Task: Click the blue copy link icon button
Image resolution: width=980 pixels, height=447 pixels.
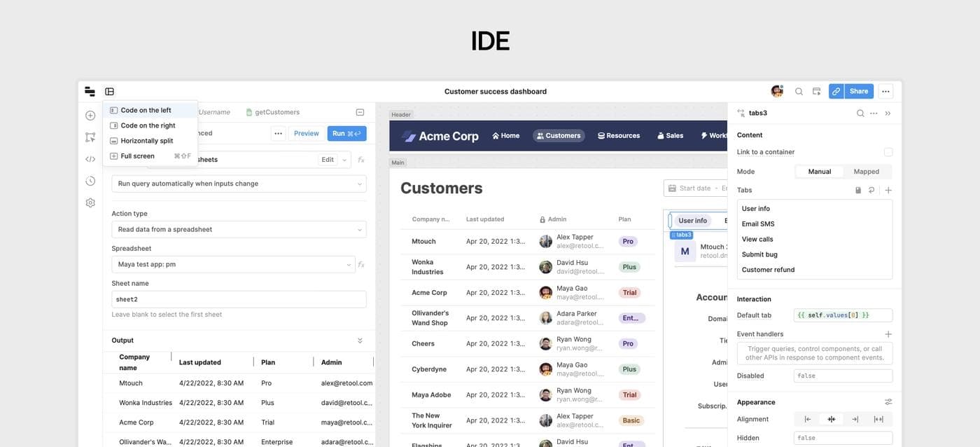Action: (836, 91)
